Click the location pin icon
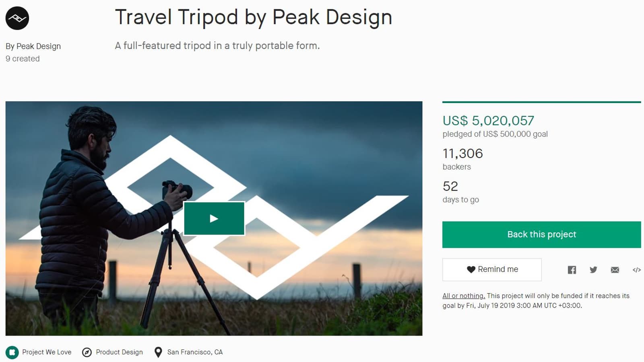This screenshot has height=362, width=644. pyautogui.click(x=159, y=352)
